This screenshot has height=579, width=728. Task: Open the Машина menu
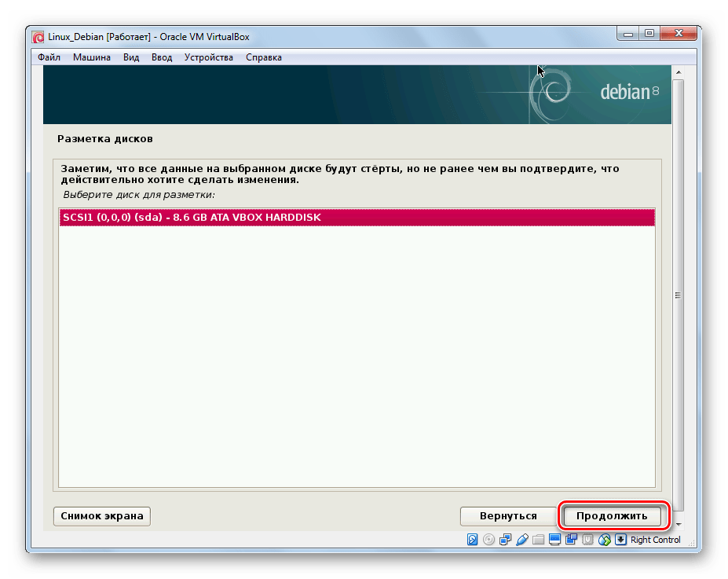pos(92,57)
